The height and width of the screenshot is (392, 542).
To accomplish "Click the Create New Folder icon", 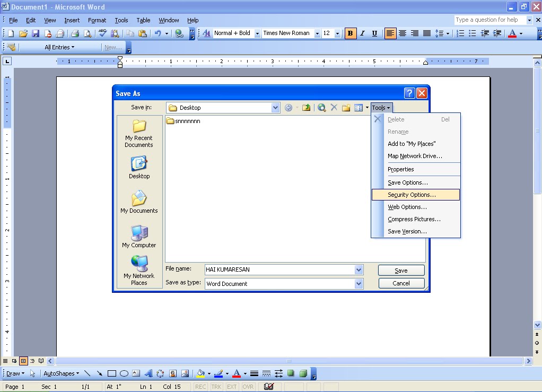I will tap(346, 108).
